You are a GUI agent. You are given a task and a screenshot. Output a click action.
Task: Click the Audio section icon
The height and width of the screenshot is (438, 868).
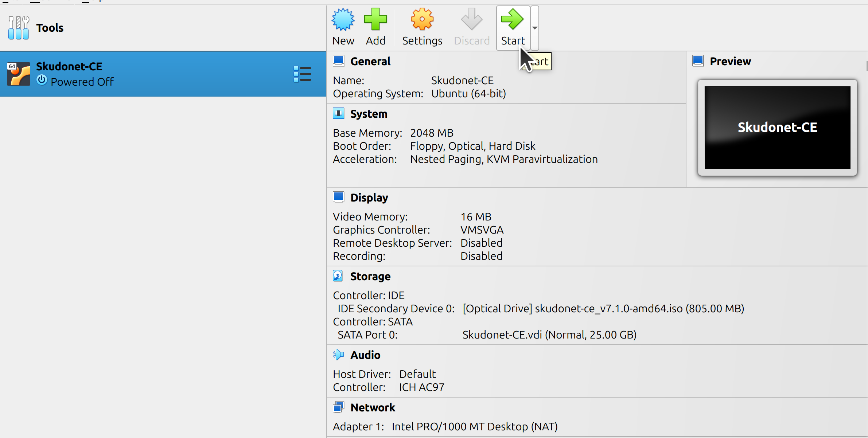pos(338,355)
